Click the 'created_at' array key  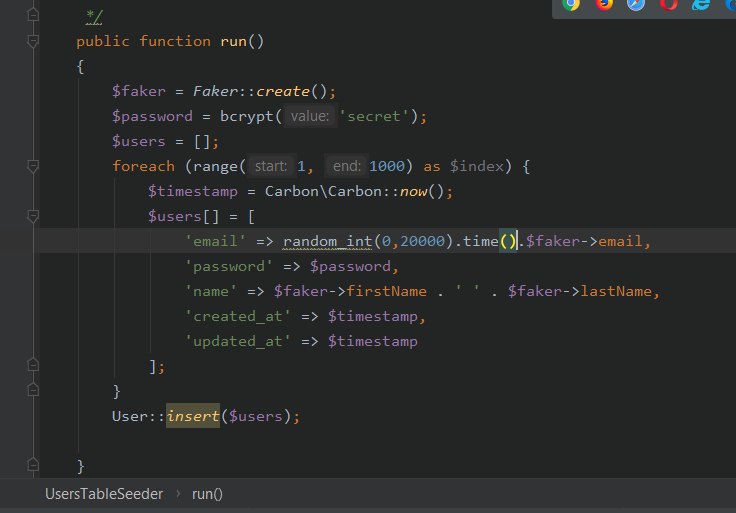click(238, 316)
